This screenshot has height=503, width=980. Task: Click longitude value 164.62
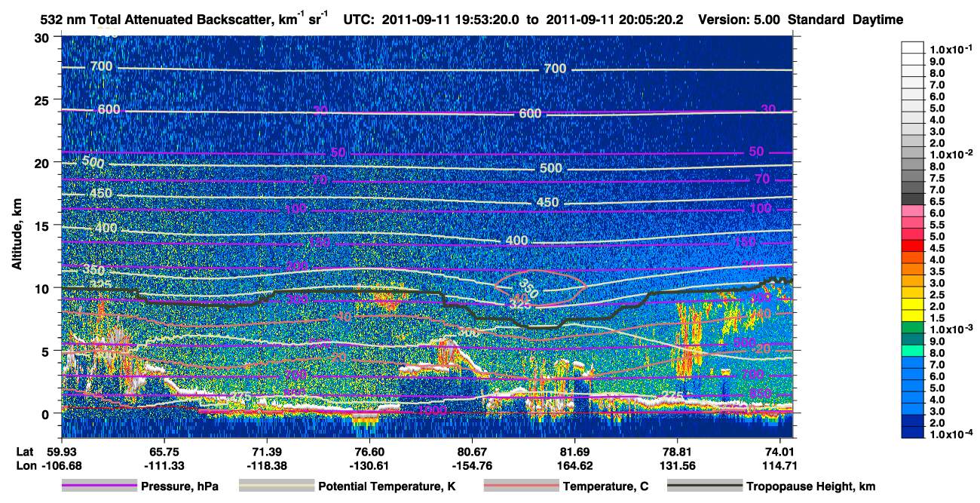point(575,465)
